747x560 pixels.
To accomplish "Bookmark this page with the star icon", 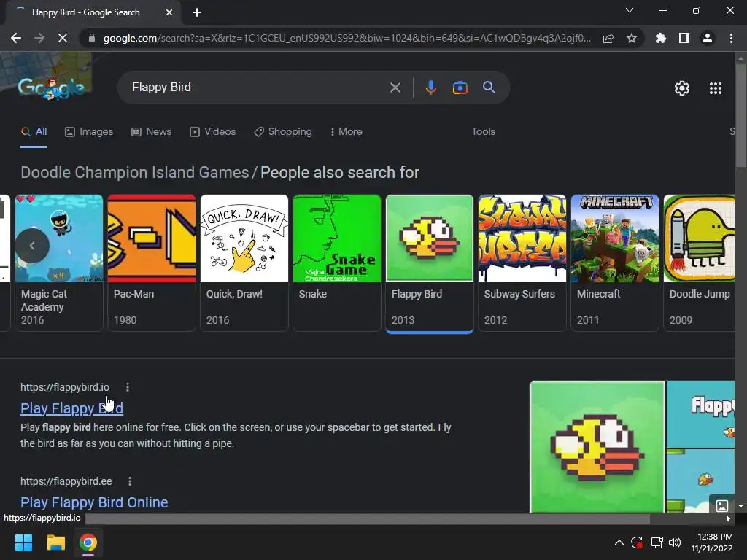I will tap(631, 38).
